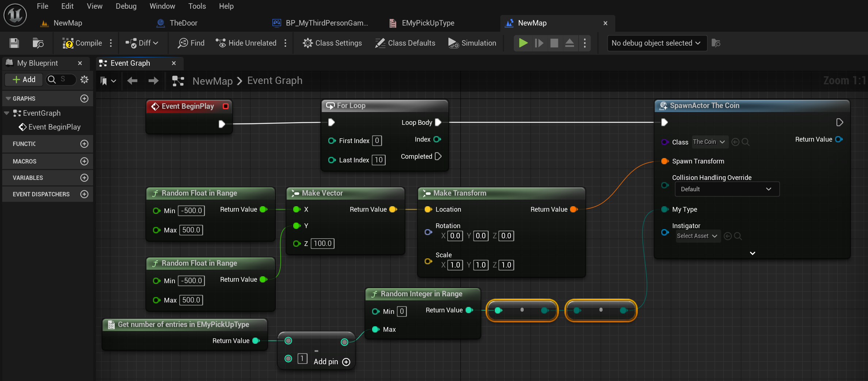Toggle Simulation mode
The image size is (868, 381).
pos(472,43)
